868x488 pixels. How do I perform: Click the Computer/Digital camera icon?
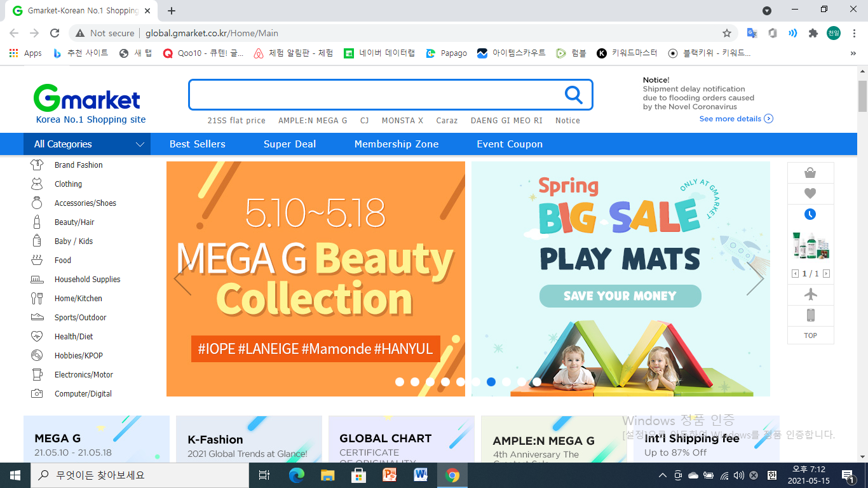(37, 394)
